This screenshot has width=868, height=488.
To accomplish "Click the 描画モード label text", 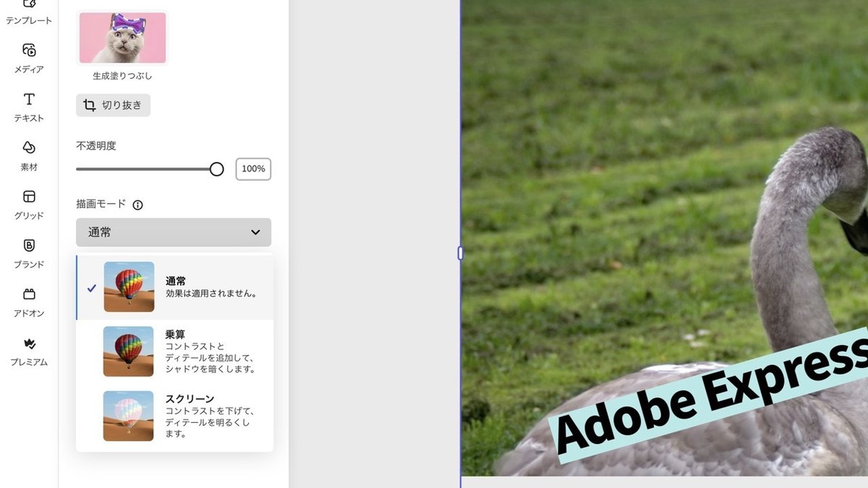I will pos(101,204).
